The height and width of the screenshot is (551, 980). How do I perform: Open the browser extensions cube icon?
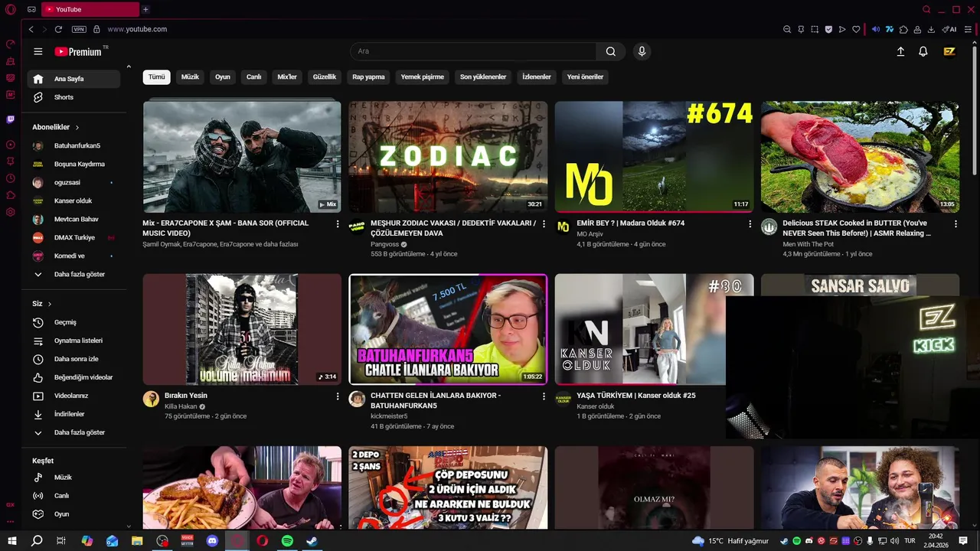[903, 29]
